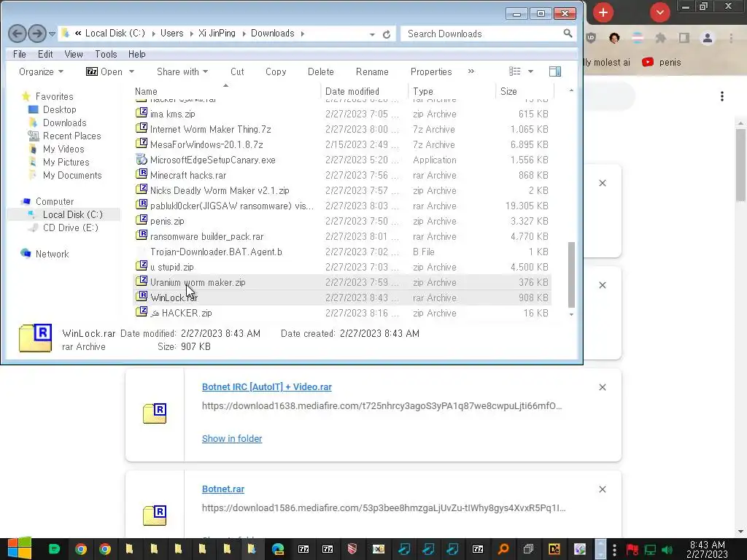Click the red tab search chevron in Chrome

659,12
